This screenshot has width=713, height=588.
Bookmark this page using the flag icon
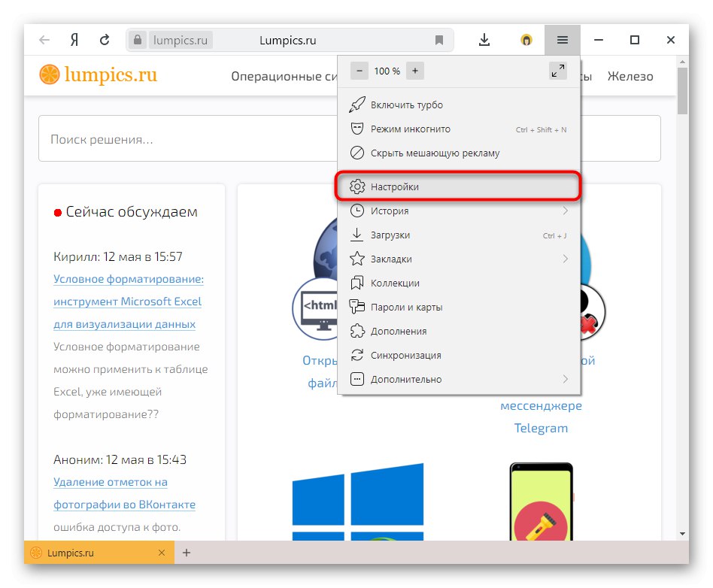coord(438,40)
